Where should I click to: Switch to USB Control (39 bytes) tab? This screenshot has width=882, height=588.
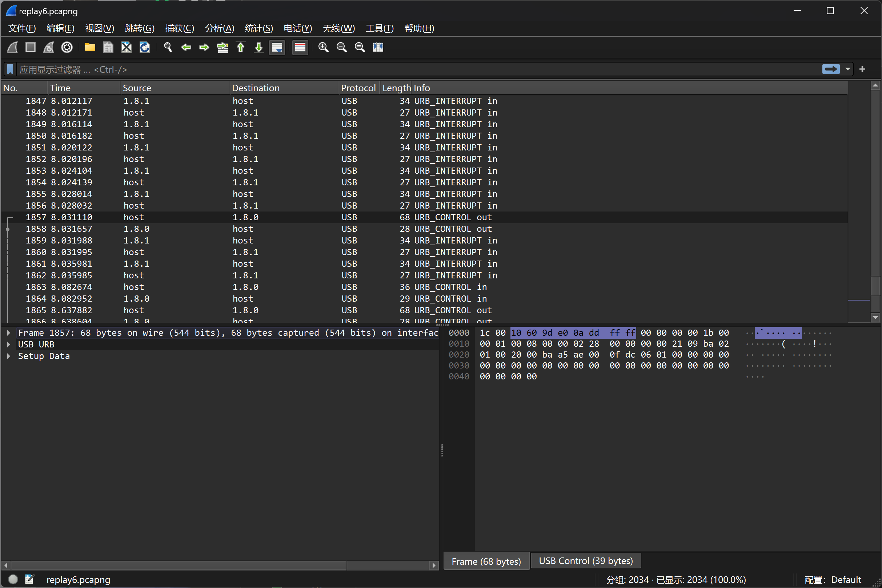(x=586, y=561)
